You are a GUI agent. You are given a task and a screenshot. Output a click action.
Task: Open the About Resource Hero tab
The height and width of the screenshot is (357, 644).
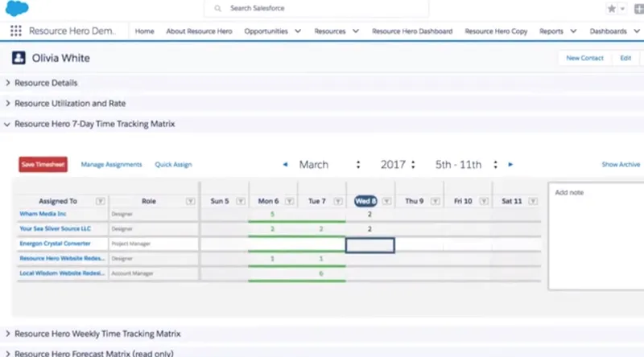pos(199,31)
